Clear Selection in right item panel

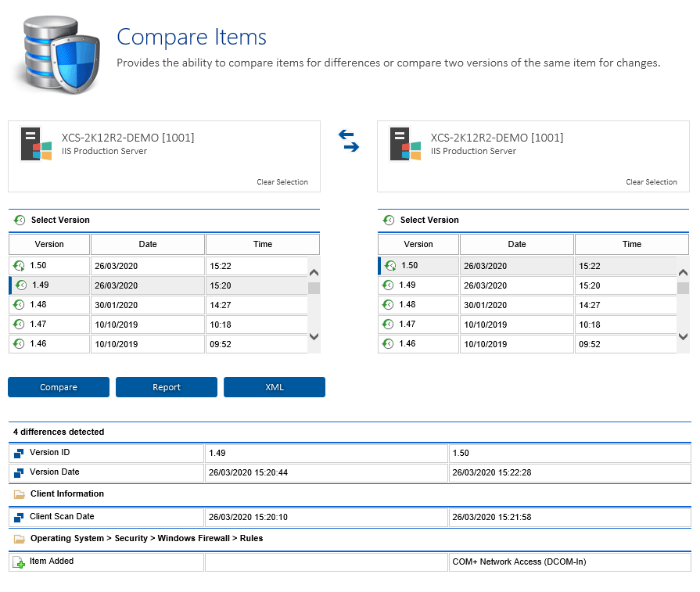[652, 182]
